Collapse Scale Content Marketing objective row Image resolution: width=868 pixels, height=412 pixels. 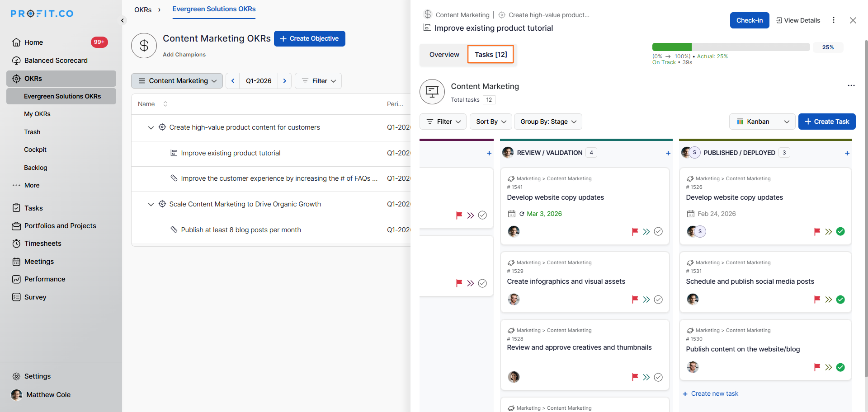[x=151, y=204]
